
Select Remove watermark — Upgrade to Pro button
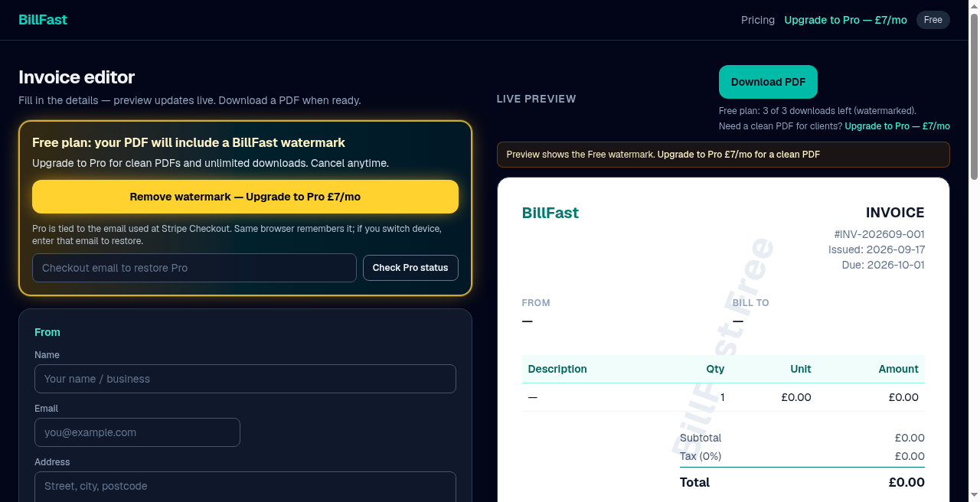tap(245, 197)
